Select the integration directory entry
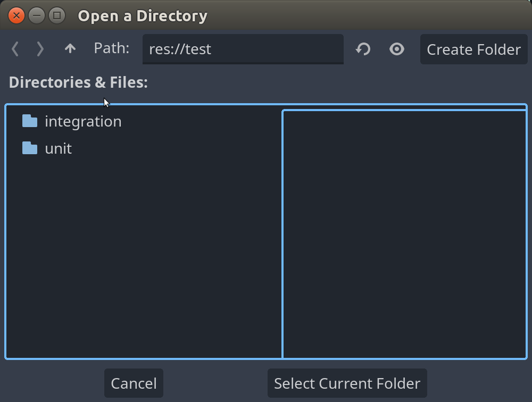Image resolution: width=532 pixels, height=402 pixels. point(82,121)
